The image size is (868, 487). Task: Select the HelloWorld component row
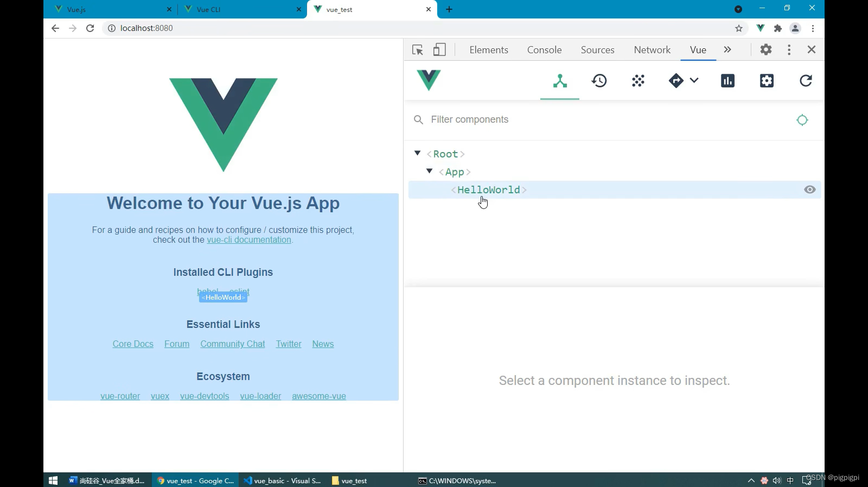614,189
